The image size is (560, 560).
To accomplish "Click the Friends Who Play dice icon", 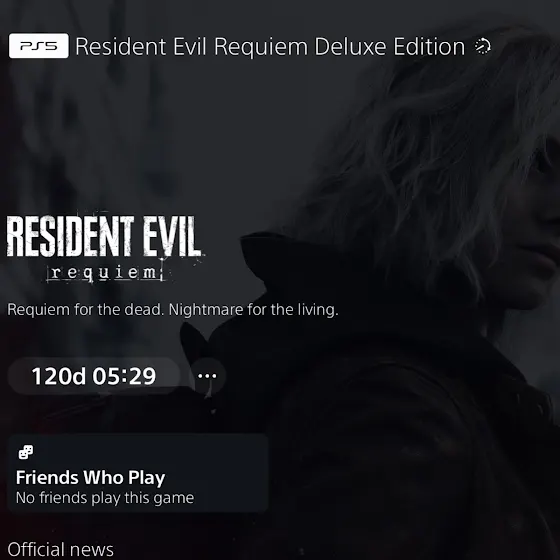I will 26,452.
